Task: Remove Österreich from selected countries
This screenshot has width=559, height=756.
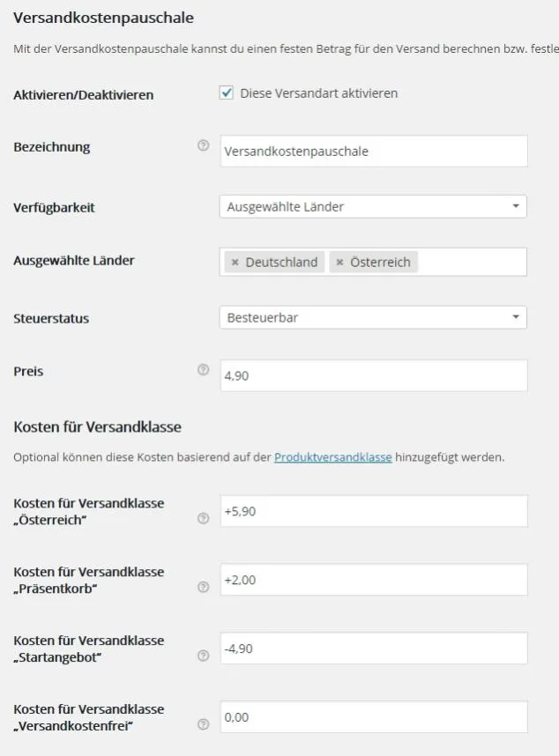Action: [x=339, y=263]
